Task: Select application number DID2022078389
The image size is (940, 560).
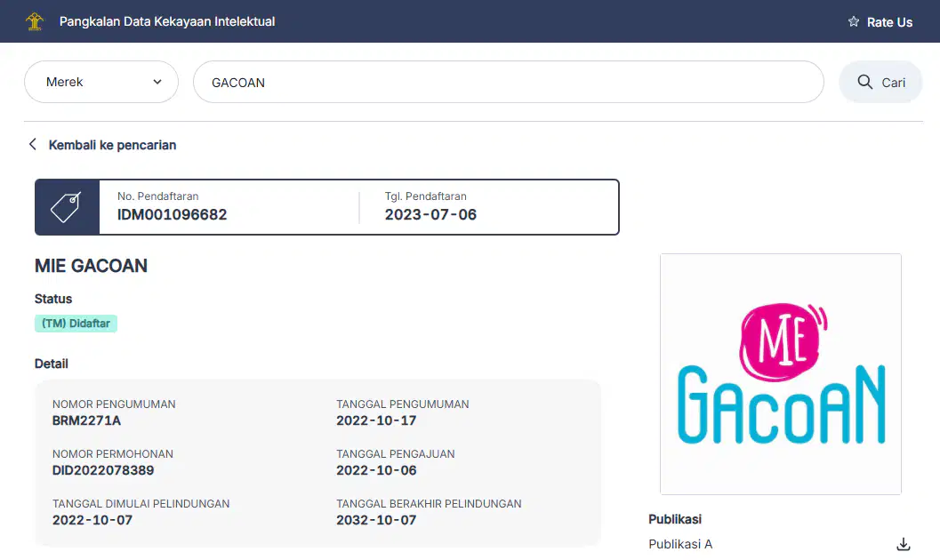Action: coord(103,470)
